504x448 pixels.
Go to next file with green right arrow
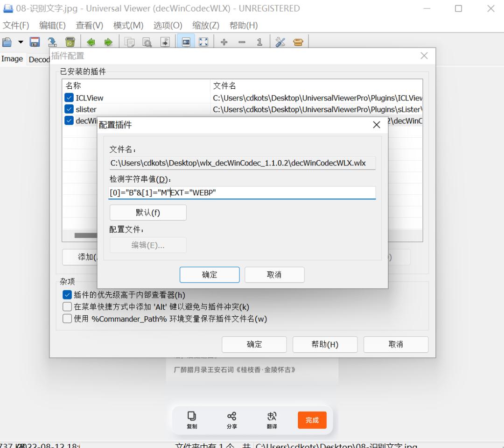(x=108, y=42)
